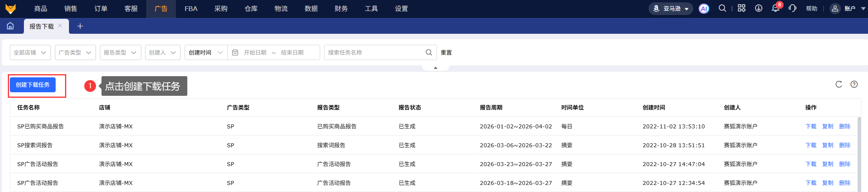Open the 创建人 filter dropdown
The width and height of the screenshot is (868, 192).
coord(163,52)
